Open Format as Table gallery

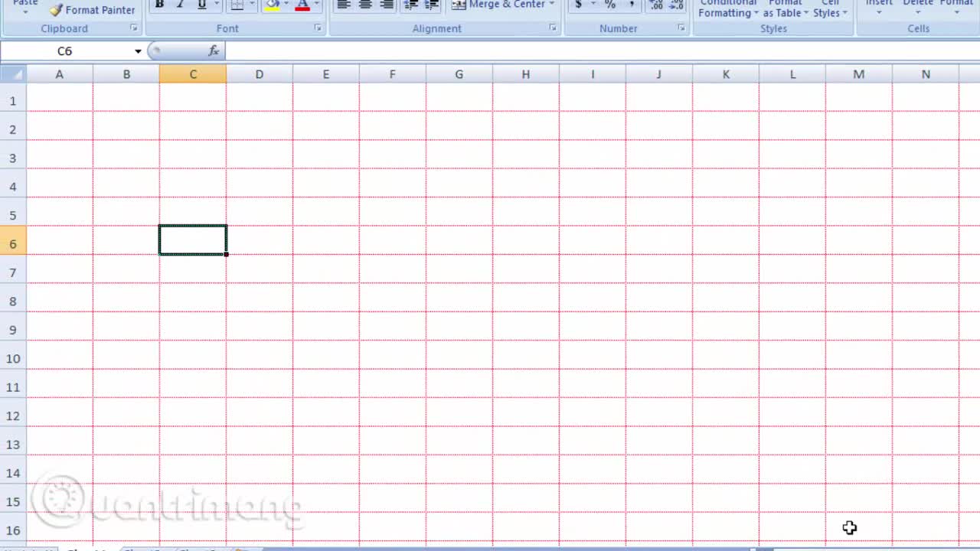(x=786, y=8)
